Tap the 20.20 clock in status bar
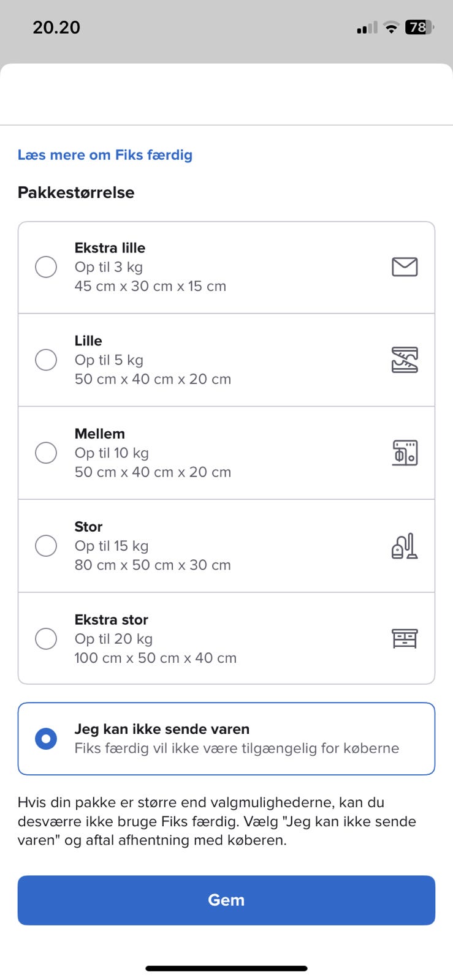The width and height of the screenshot is (453, 980). (56, 28)
